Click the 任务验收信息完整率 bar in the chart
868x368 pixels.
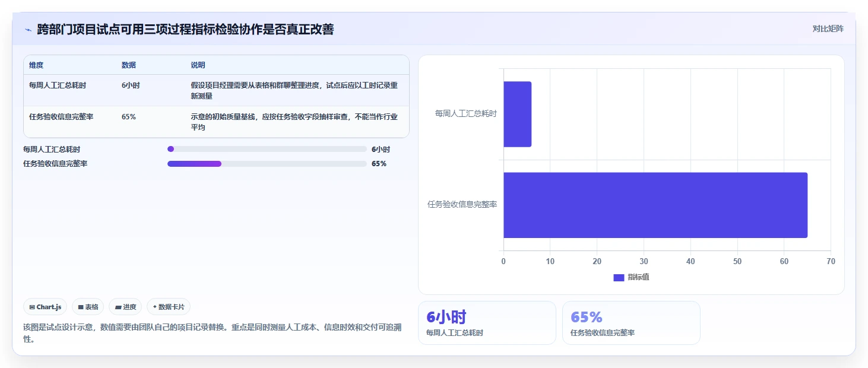[x=655, y=205]
